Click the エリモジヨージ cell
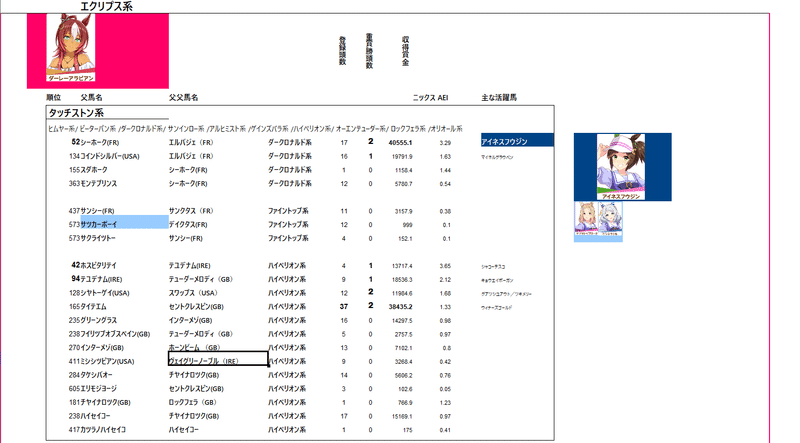This screenshot has width=800, height=443. tap(98, 389)
